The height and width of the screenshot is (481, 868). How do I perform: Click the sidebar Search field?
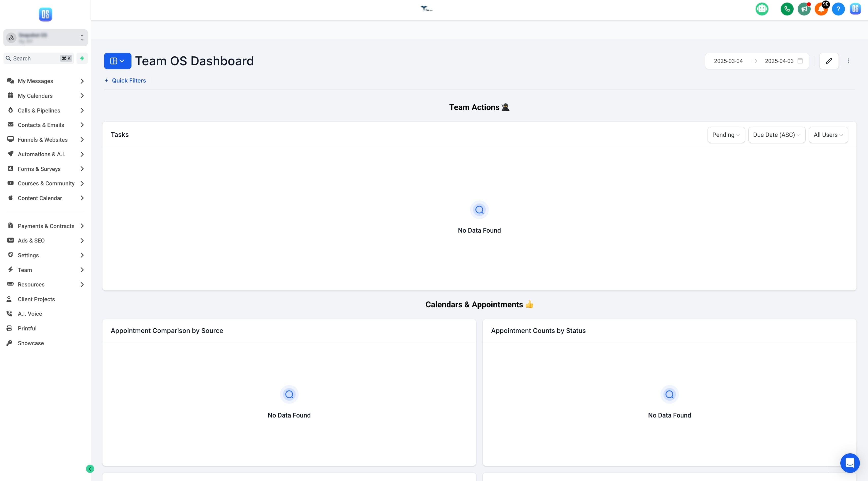[x=39, y=58]
